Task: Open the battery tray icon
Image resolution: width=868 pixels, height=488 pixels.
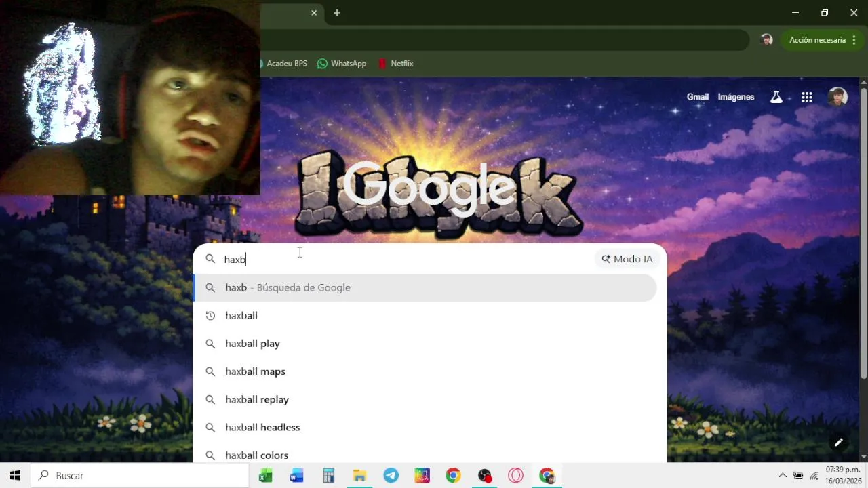Action: [798, 476]
